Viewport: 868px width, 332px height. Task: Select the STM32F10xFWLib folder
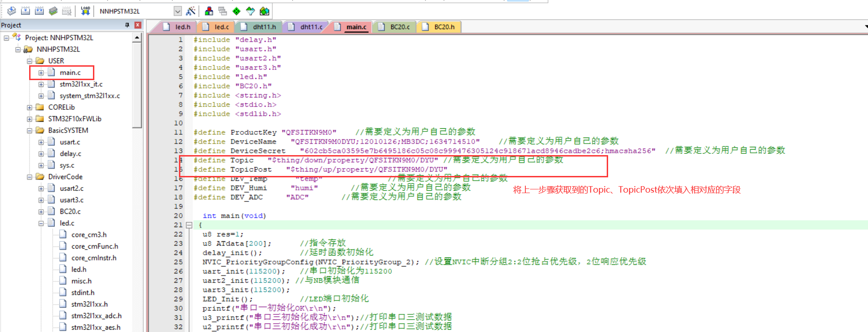74,119
